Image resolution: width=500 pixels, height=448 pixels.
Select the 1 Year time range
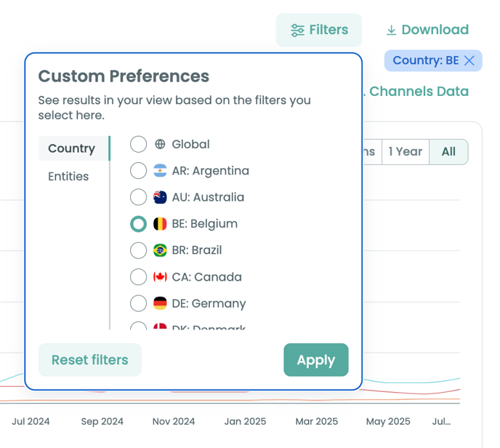pos(405,151)
